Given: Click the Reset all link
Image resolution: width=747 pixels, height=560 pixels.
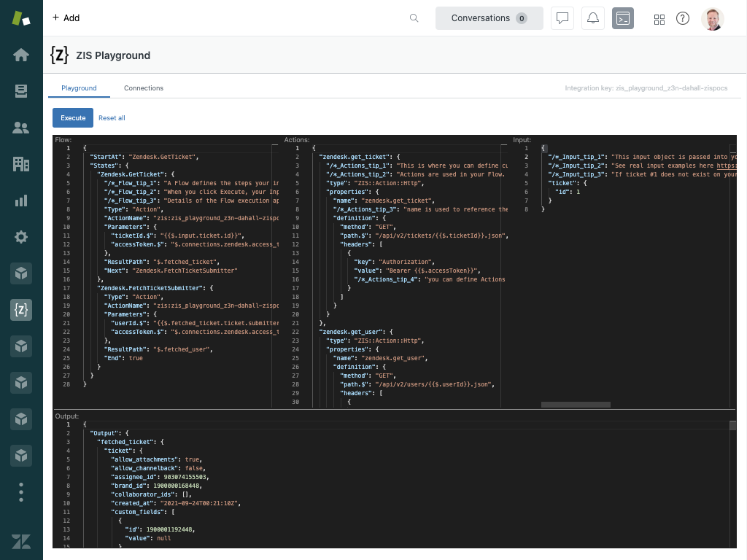Looking at the screenshot, I should pos(112,118).
